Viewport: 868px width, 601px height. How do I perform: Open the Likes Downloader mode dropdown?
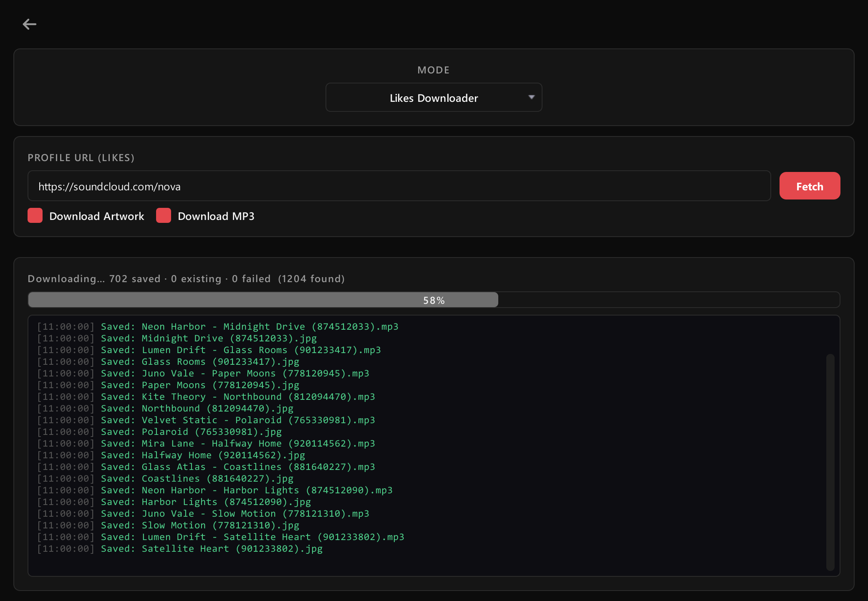click(434, 98)
